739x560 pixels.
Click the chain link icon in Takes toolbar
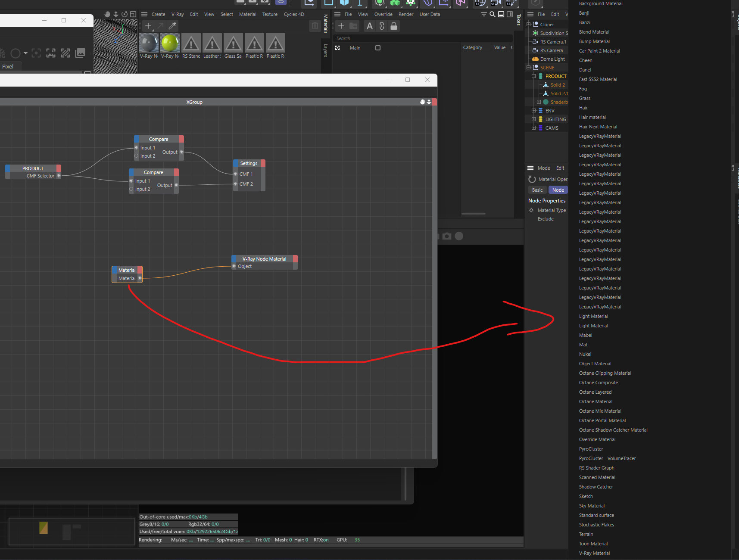(x=382, y=26)
